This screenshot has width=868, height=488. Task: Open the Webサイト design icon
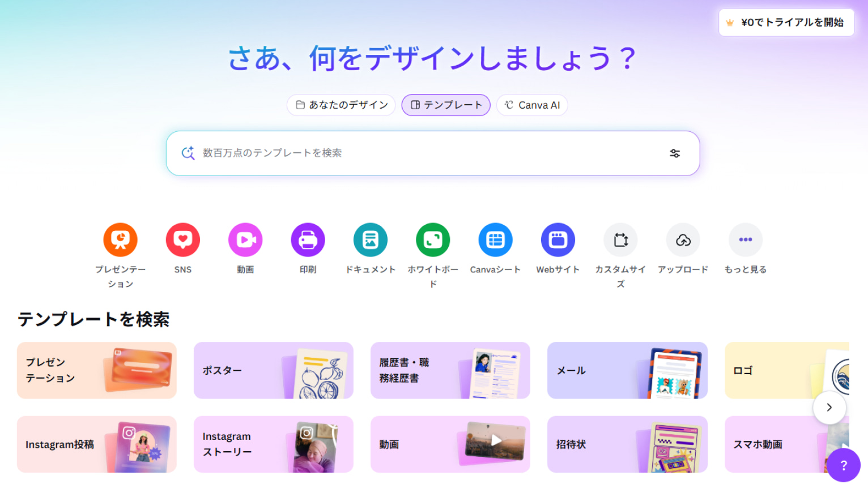(x=558, y=239)
